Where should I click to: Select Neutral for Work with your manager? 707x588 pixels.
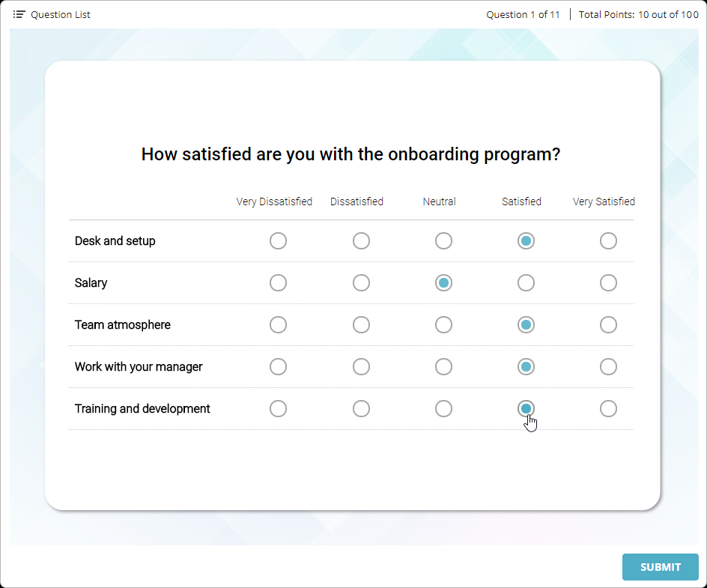click(443, 366)
